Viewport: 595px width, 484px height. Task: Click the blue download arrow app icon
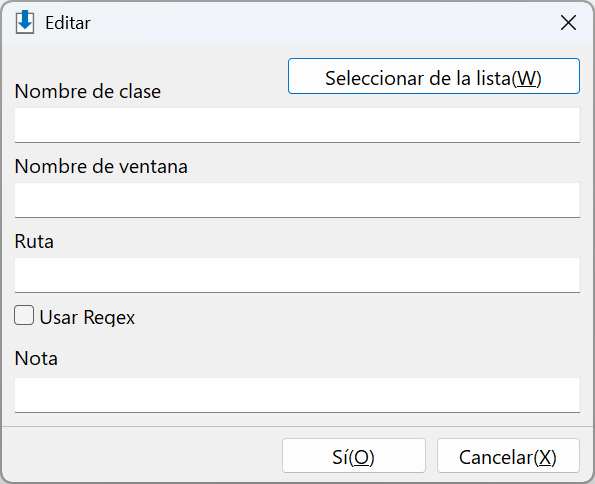pyautogui.click(x=25, y=22)
